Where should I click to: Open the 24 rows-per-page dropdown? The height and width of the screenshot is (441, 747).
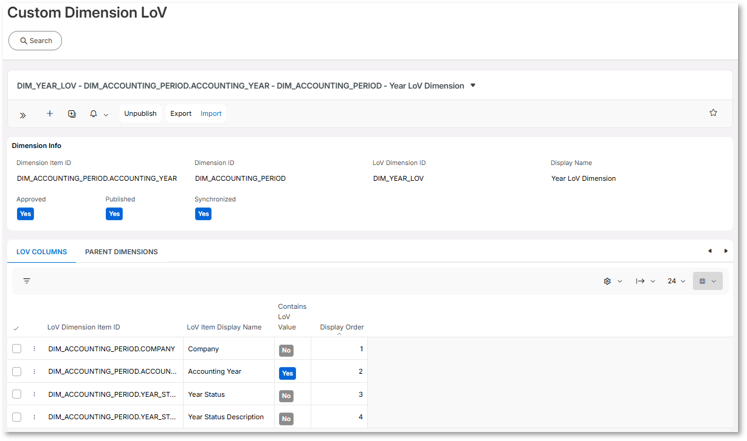point(676,281)
